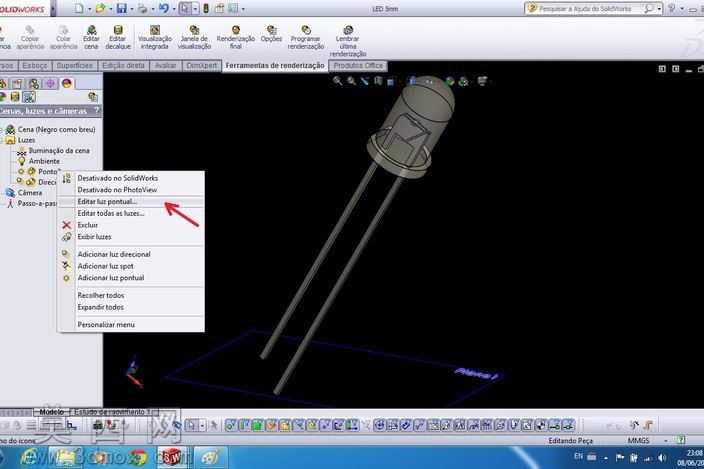Choose Editar todas as luzes...
This screenshot has width=704, height=469.
pyautogui.click(x=110, y=213)
